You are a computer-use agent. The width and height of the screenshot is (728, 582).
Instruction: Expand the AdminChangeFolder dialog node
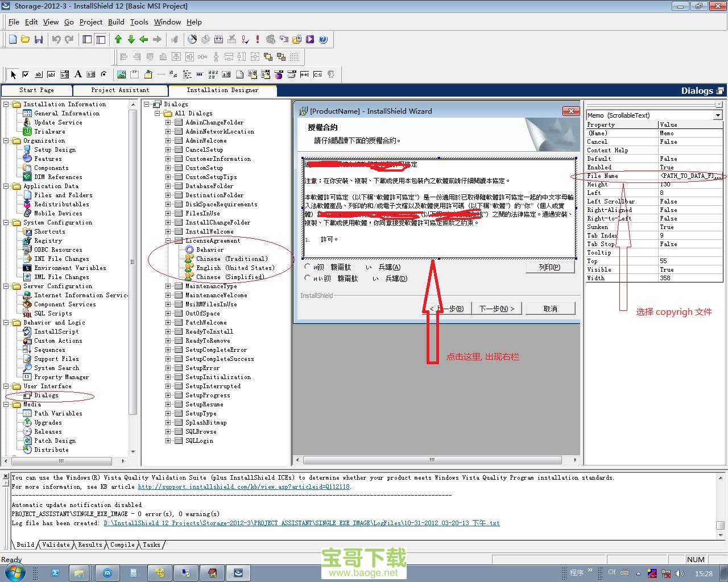pyautogui.click(x=168, y=122)
